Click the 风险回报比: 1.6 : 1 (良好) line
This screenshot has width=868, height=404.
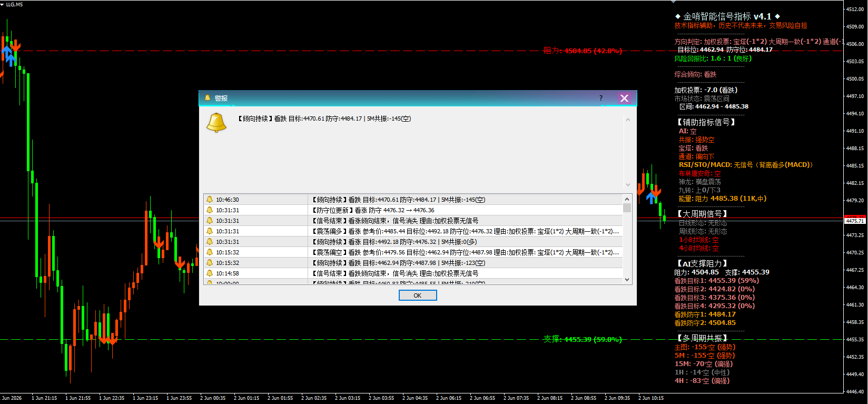pyautogui.click(x=713, y=58)
